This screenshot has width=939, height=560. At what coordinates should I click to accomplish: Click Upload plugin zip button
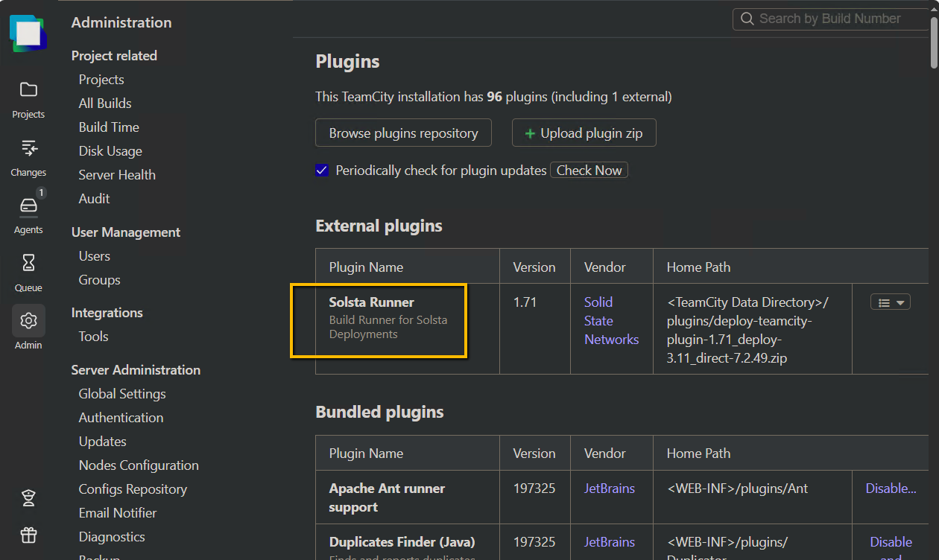584,133
